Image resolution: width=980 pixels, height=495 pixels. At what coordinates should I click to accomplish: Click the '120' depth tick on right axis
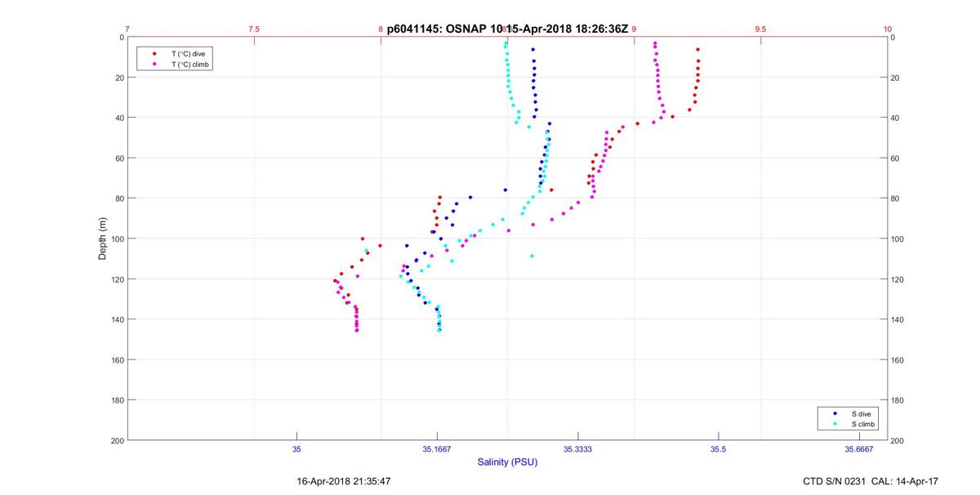tap(898, 279)
